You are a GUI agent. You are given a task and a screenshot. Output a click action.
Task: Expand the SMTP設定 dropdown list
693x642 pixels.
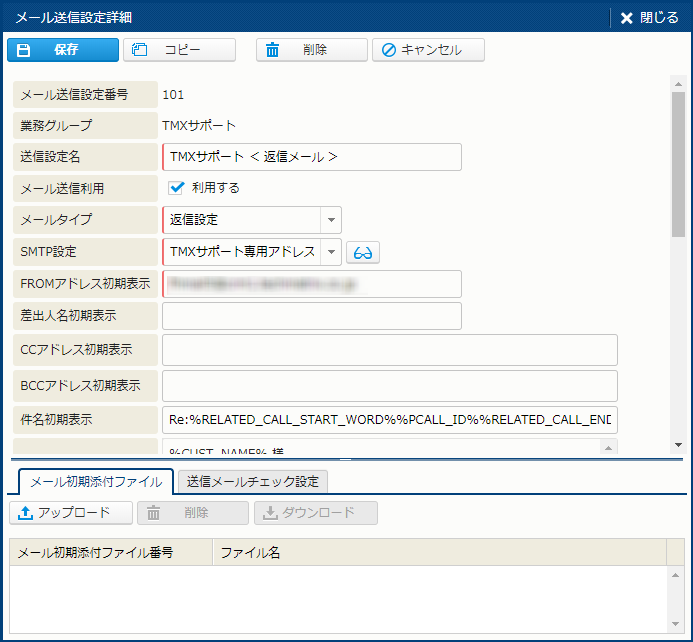pyautogui.click(x=331, y=252)
